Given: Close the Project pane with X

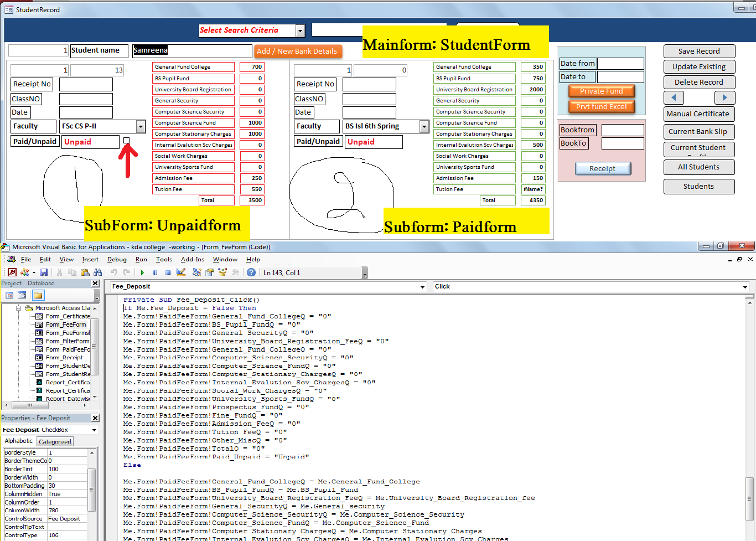Looking at the screenshot, I should [95, 284].
